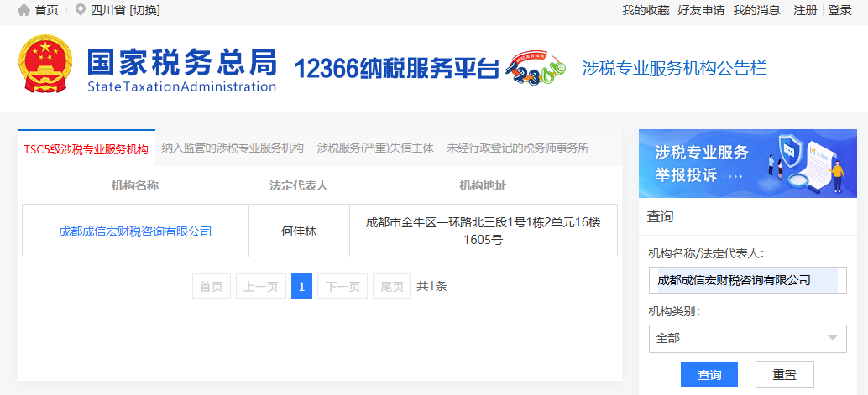This screenshot has height=395, width=868.
Task: Open 好友申请
Action: 701,10
